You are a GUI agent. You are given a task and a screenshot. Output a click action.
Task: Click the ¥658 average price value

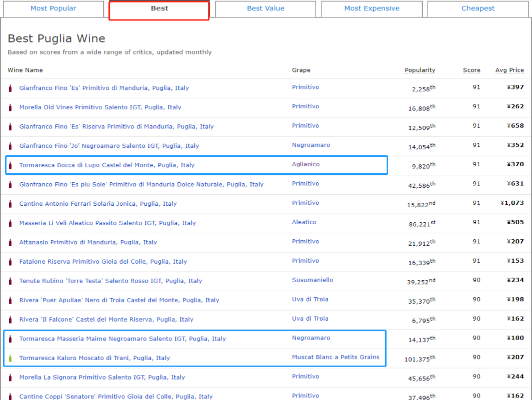click(x=516, y=126)
